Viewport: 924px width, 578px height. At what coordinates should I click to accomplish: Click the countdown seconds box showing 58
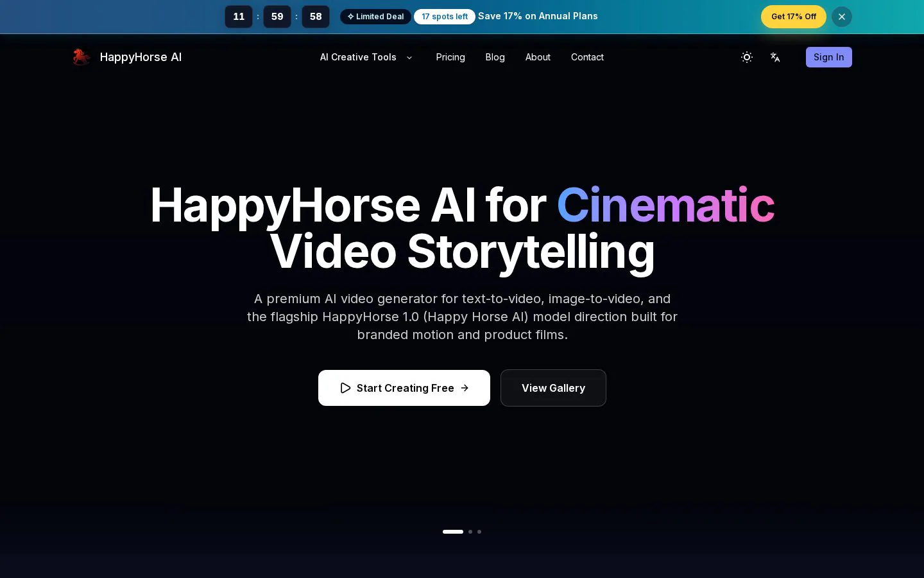[x=316, y=17]
